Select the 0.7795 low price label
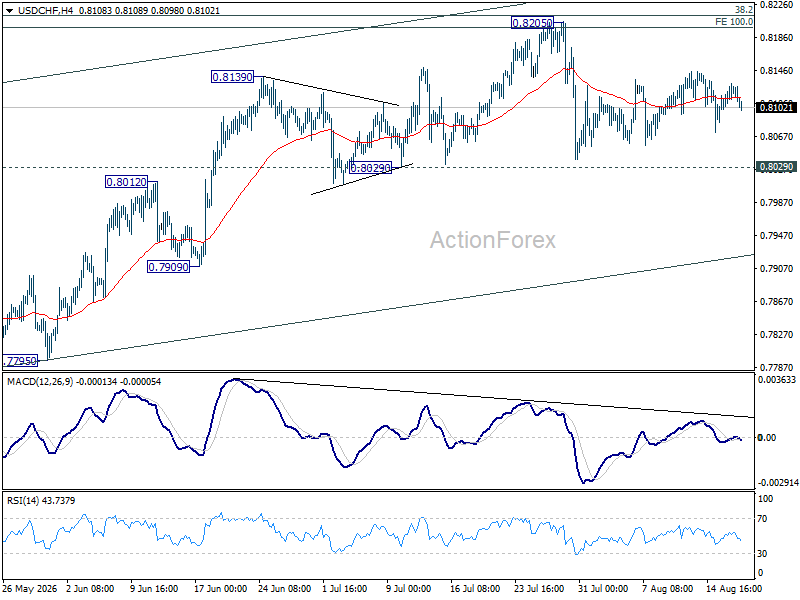 [20, 361]
